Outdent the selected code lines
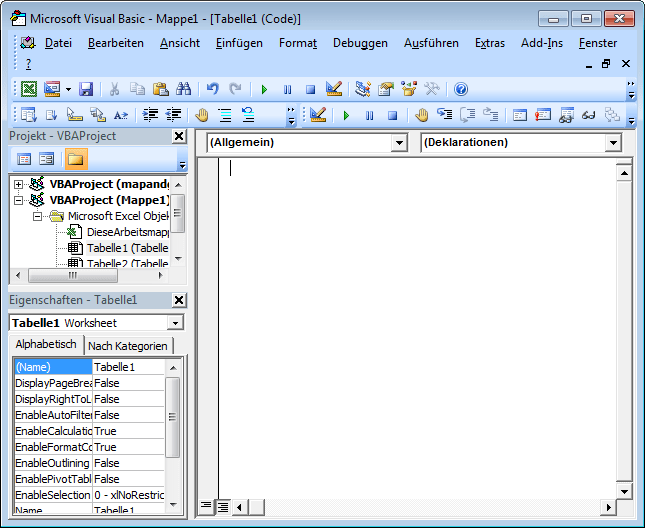The image size is (645, 528). tap(173, 115)
